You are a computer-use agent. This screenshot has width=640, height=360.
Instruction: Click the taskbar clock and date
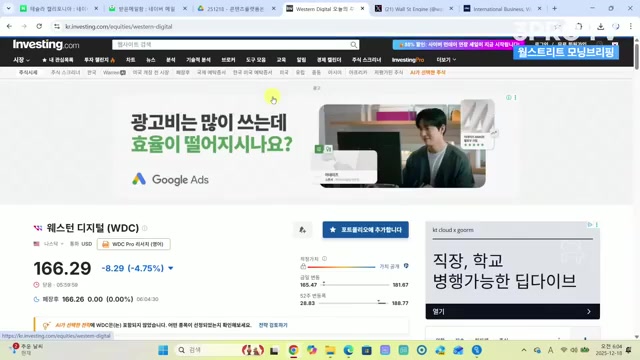pos(610,350)
